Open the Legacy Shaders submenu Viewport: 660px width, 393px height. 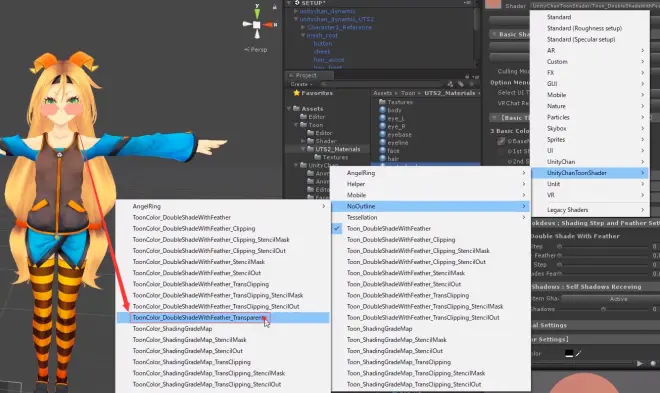[x=590, y=210]
